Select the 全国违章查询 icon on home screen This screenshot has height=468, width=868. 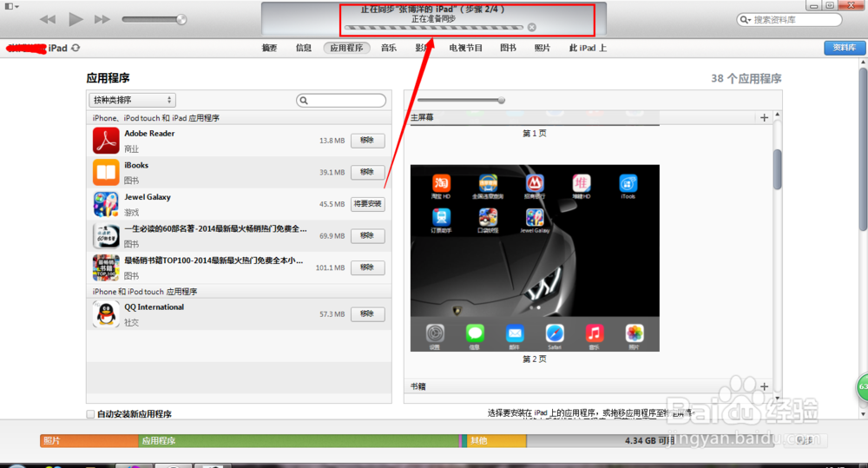coord(488,182)
